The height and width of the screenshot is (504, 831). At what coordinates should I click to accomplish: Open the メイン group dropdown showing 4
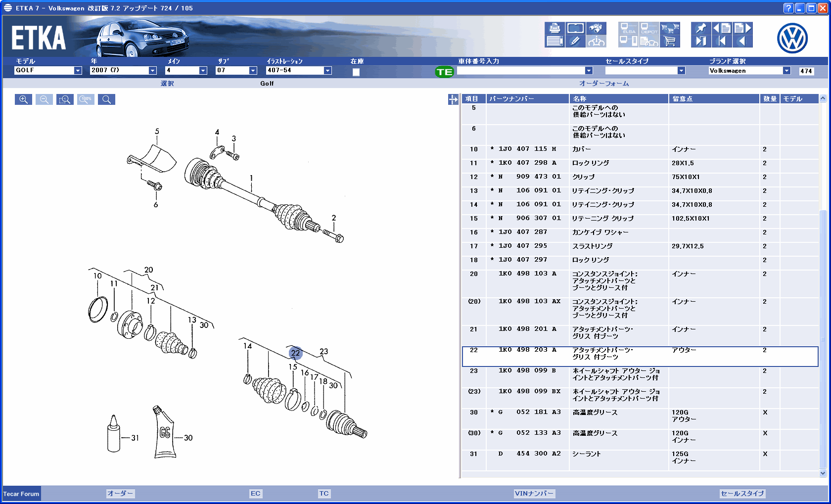click(x=203, y=71)
